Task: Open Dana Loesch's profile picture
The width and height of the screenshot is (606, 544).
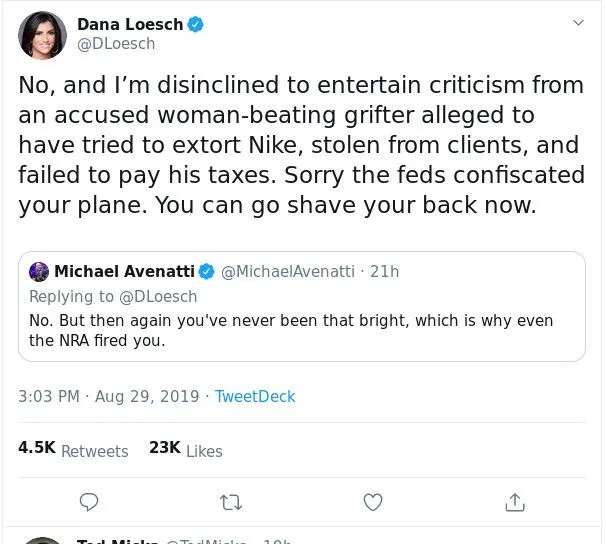Action: [x=42, y=35]
